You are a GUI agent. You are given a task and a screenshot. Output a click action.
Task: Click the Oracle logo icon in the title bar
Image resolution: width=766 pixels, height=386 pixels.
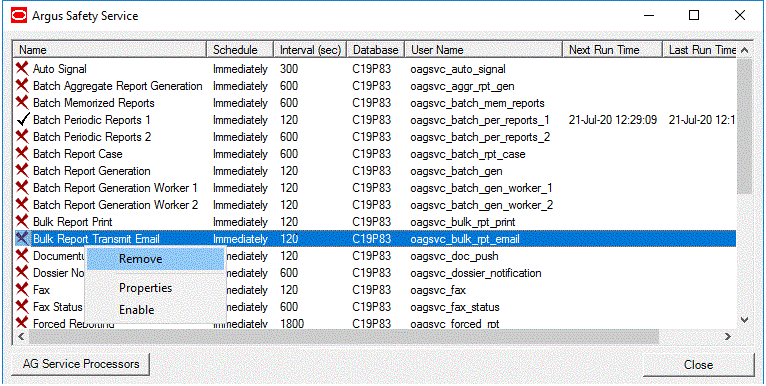click(19, 16)
